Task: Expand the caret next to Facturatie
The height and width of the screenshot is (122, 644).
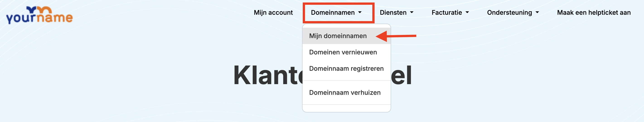Action: (467, 12)
